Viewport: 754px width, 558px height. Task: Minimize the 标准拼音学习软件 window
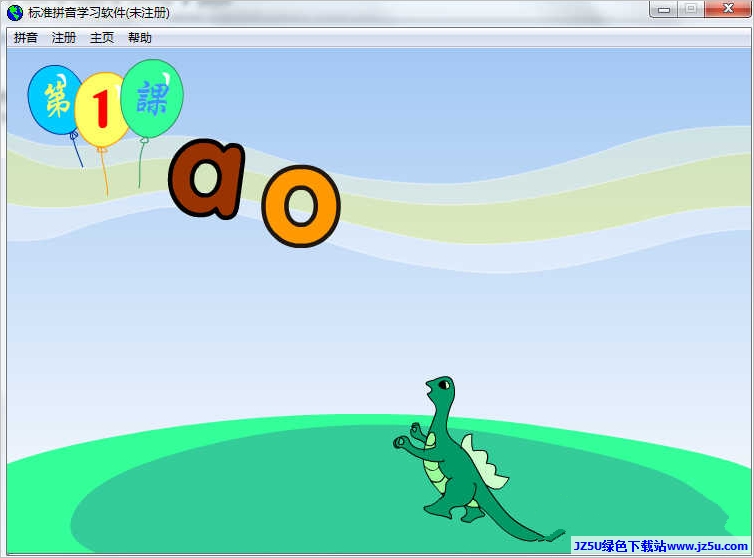[x=664, y=9]
